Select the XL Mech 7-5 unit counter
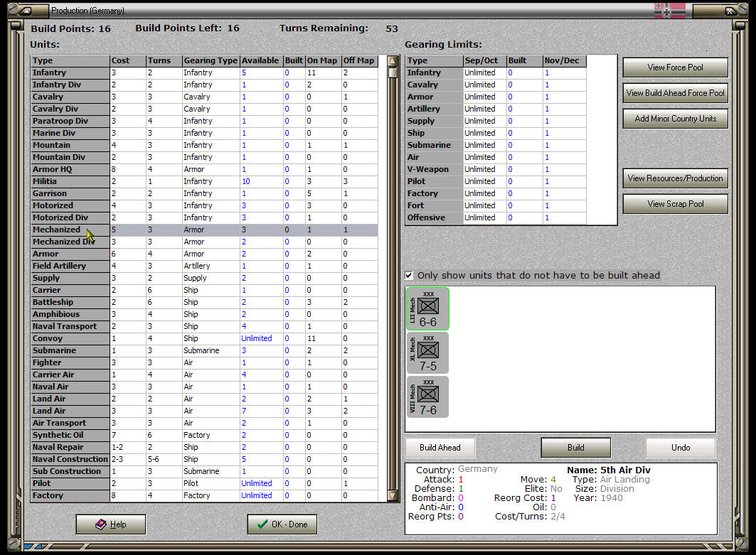This screenshot has height=555, width=756. click(x=427, y=353)
